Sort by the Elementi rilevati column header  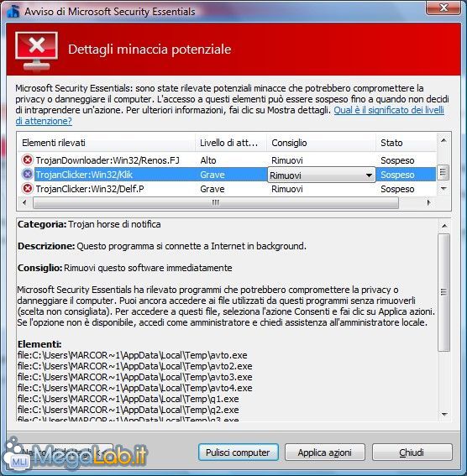point(107,143)
